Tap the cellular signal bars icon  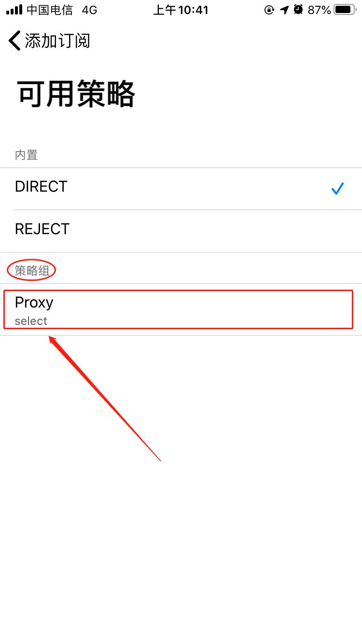[14, 10]
